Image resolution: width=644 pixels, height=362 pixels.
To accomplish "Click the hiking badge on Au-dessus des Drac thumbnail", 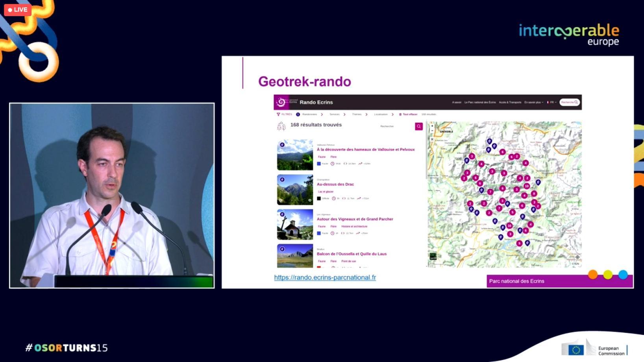I will 282,179.
